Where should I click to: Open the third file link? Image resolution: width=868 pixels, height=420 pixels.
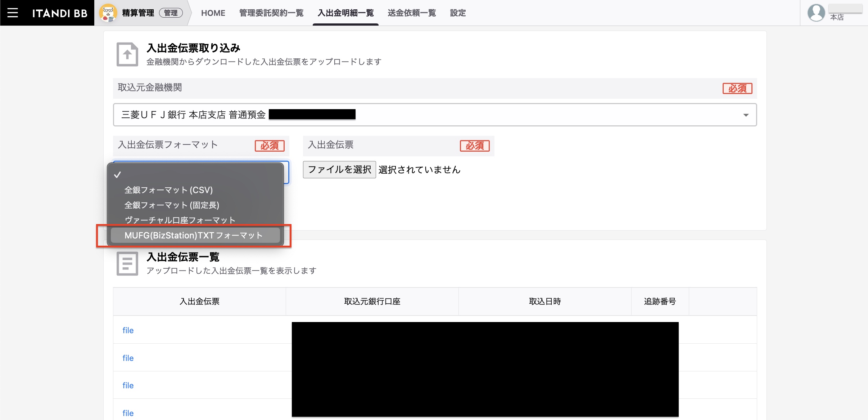pos(128,385)
